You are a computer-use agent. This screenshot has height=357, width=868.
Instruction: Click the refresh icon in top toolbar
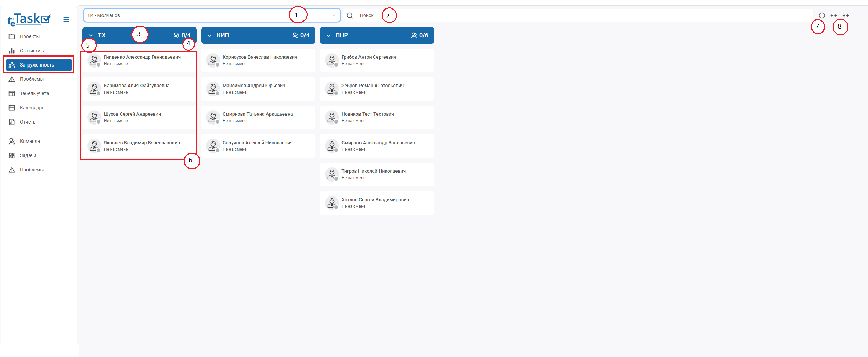[x=821, y=15]
